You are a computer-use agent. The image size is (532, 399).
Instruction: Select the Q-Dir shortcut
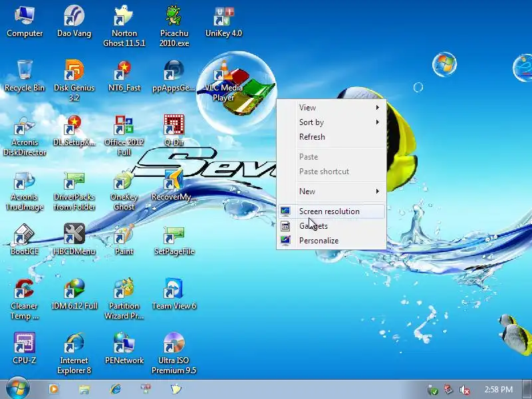174,131
